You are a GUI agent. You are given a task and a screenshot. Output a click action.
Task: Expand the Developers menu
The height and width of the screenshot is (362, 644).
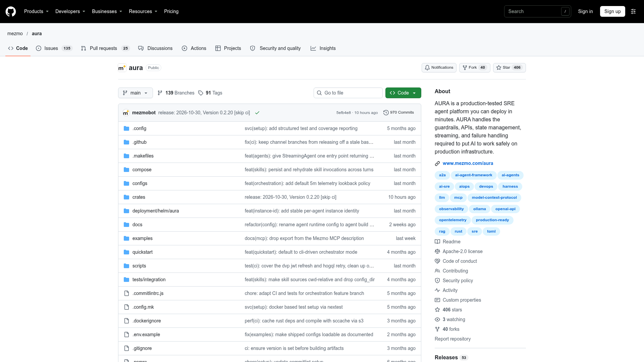(x=70, y=11)
